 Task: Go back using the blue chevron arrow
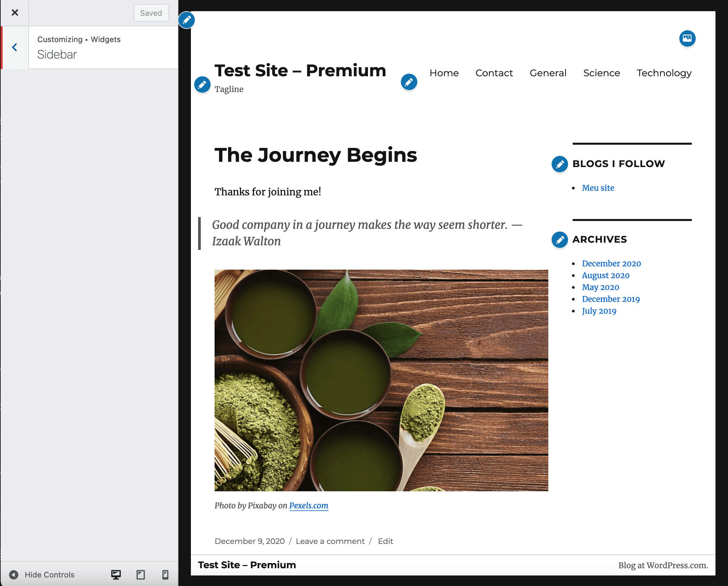pyautogui.click(x=14, y=47)
